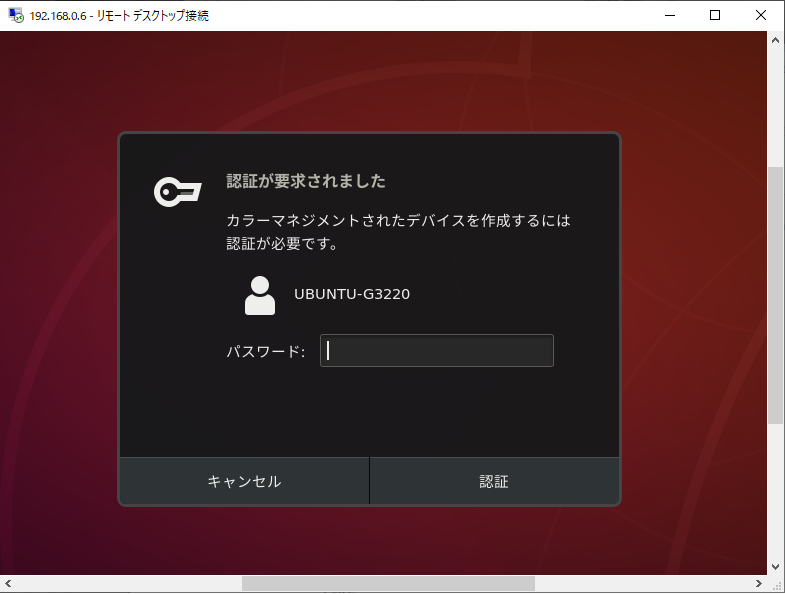Click the vertical scrollbar up arrow
This screenshot has height=594, width=785.
tap(775, 40)
